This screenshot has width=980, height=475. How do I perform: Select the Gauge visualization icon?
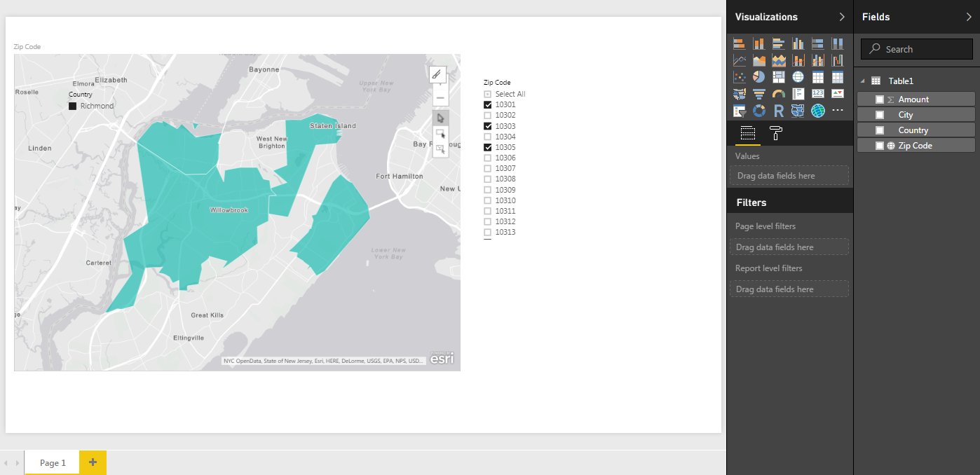click(x=778, y=93)
